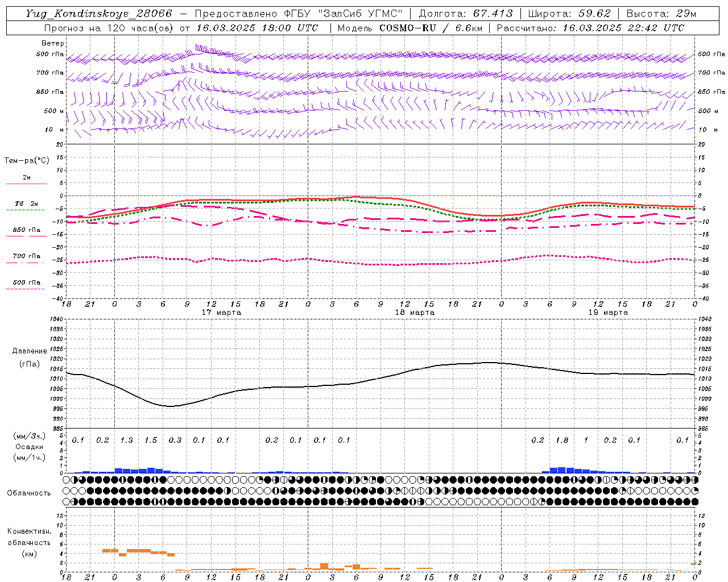Click the Конвективн. облачность label

29,537
